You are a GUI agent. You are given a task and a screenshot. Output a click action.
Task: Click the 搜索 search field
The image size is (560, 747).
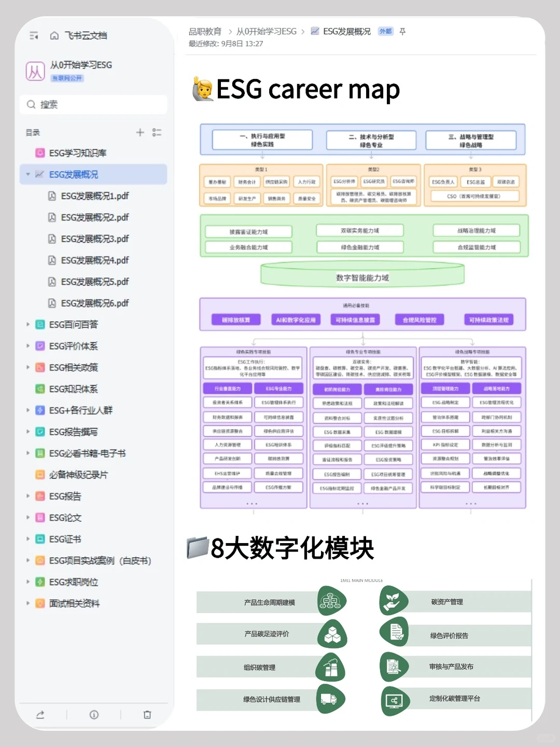93,104
